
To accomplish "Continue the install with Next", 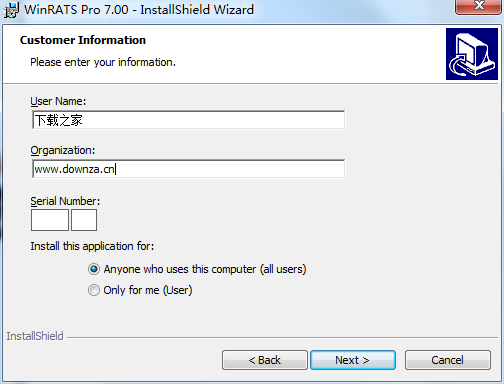I will (353, 360).
